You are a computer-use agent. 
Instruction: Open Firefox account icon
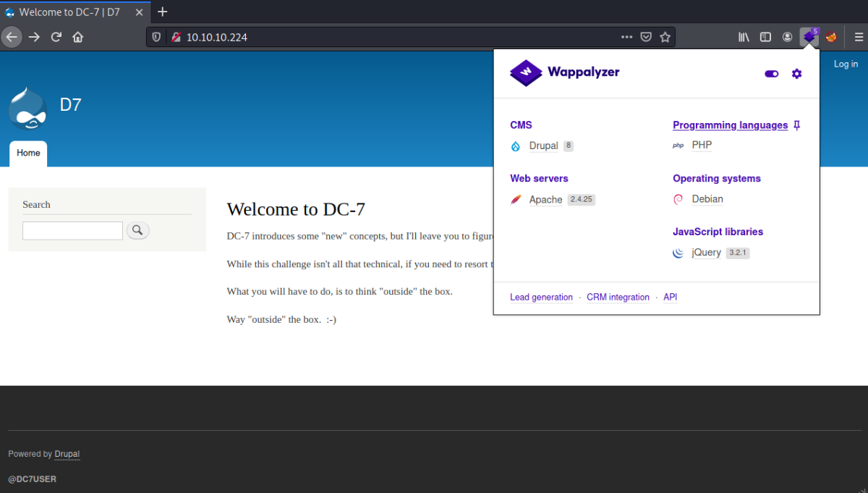coord(787,37)
